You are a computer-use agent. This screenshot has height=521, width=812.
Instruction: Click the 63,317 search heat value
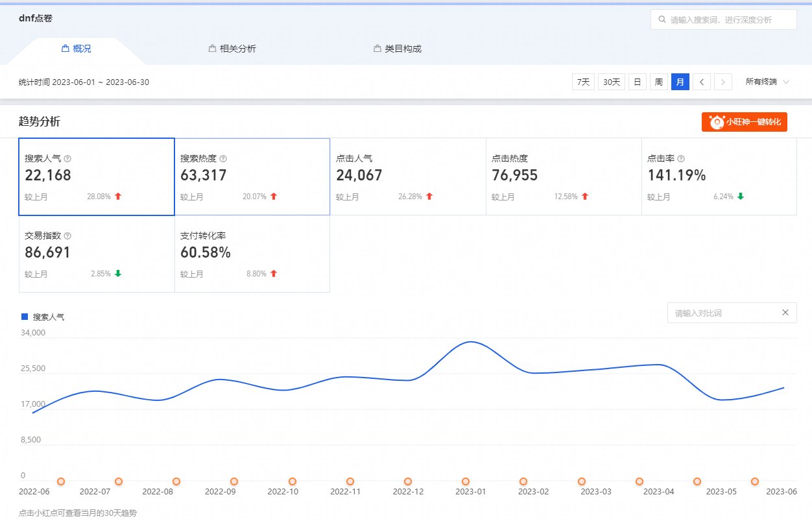pos(204,175)
